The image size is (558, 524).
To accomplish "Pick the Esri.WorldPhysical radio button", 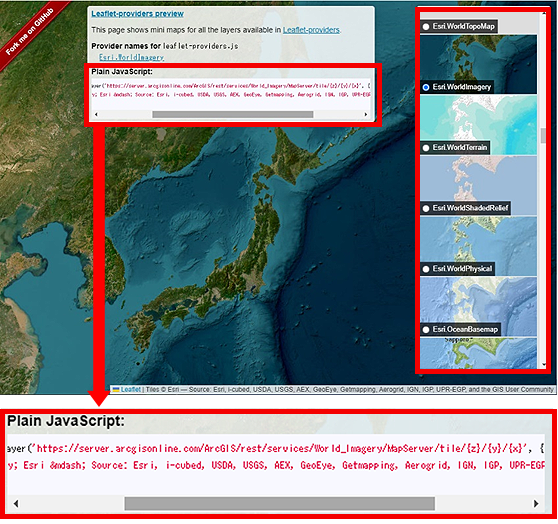I will (426, 269).
